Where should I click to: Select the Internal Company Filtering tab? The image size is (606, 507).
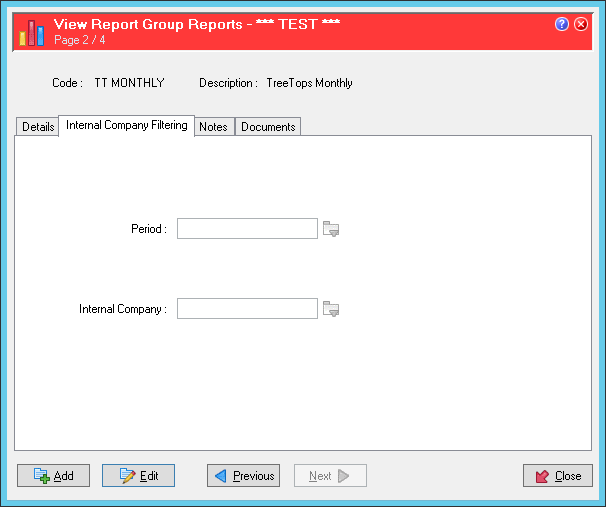tap(127, 126)
